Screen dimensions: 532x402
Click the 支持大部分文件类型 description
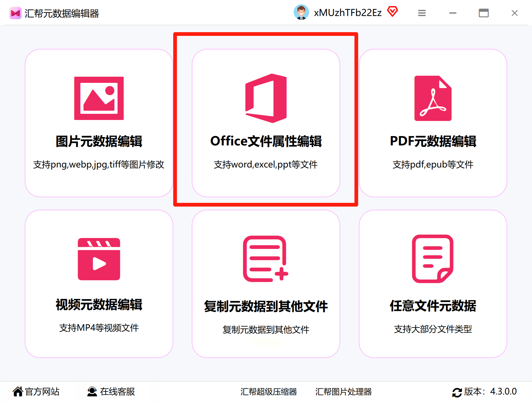pyautogui.click(x=433, y=329)
